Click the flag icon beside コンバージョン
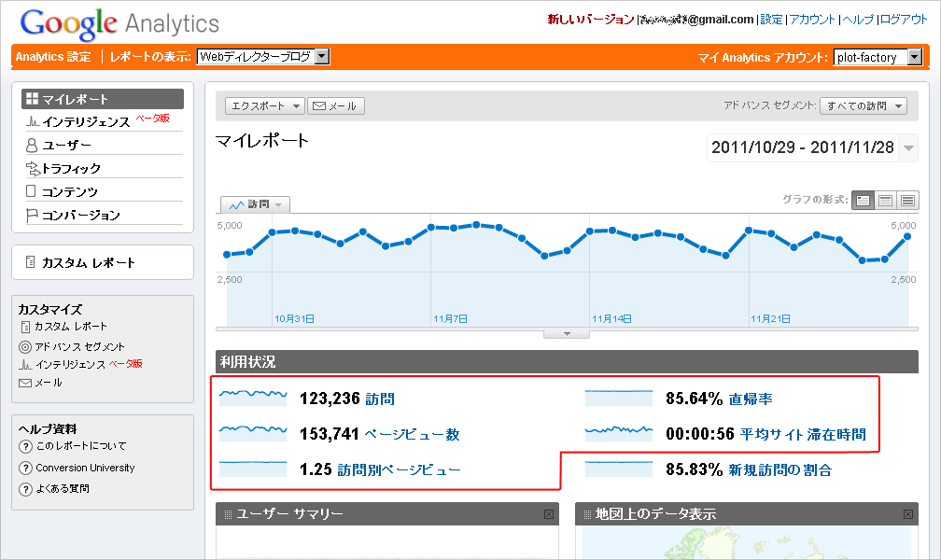941x560 pixels. point(32,215)
